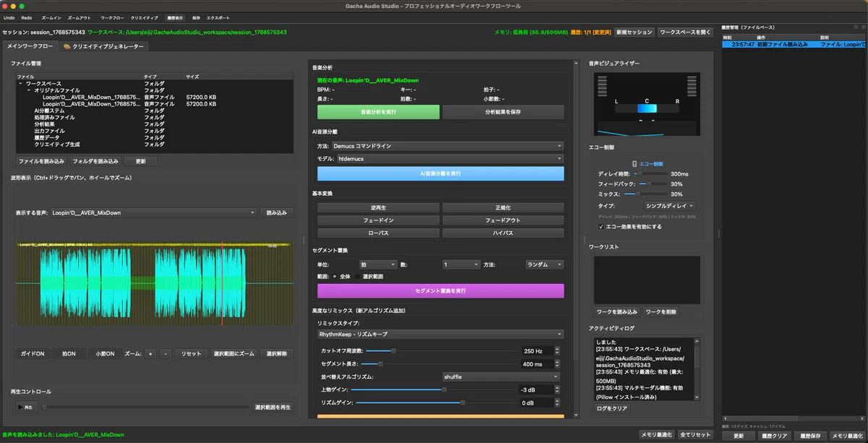The height and width of the screenshot is (443, 868).
Task: Click the 履歴保存 button
Action: (x=811, y=436)
